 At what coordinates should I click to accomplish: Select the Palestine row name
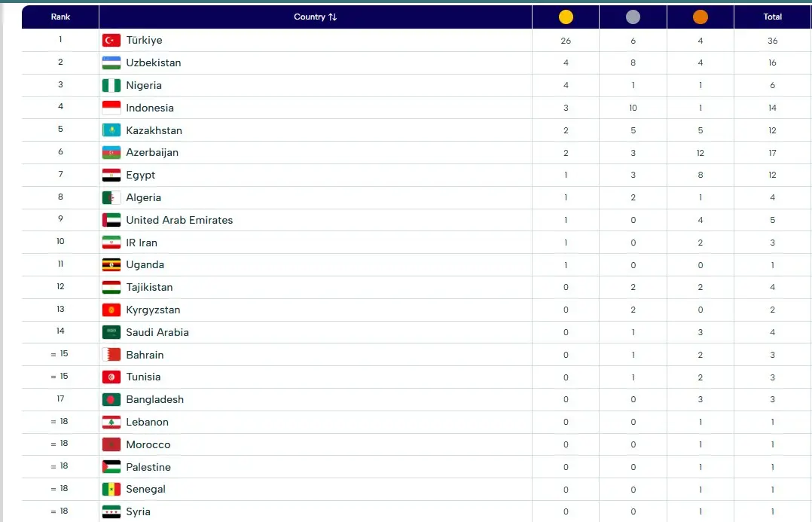click(x=148, y=467)
